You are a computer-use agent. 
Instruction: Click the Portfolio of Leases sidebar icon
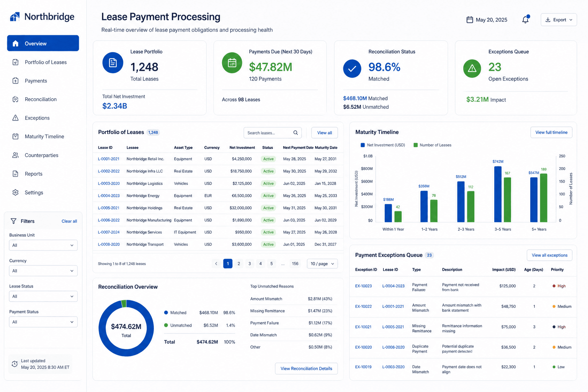[15, 62]
